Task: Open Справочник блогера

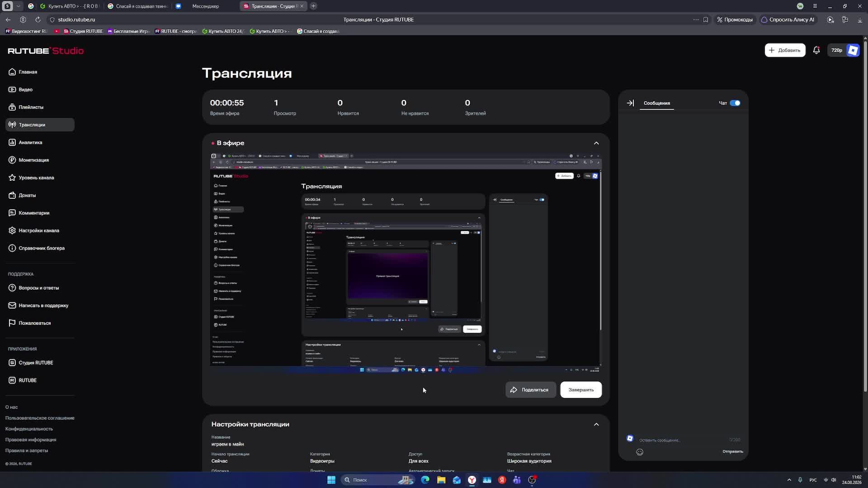Action: coord(40,248)
